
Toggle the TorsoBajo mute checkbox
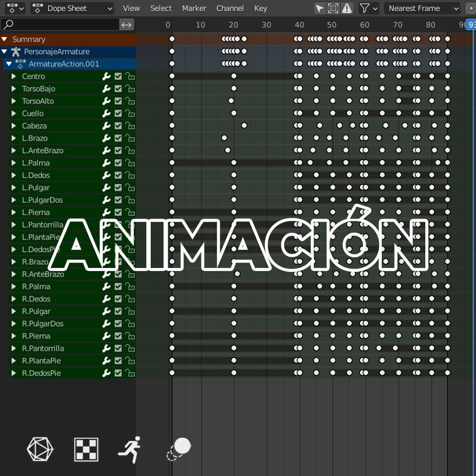(118, 89)
